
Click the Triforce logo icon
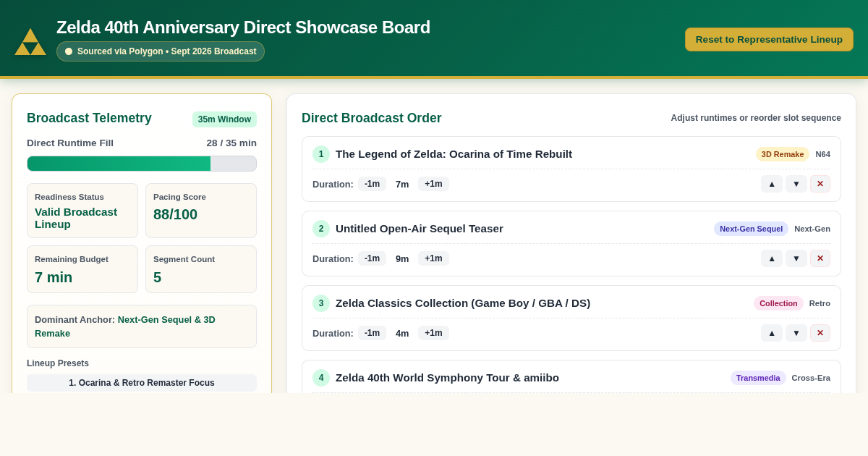30,41
